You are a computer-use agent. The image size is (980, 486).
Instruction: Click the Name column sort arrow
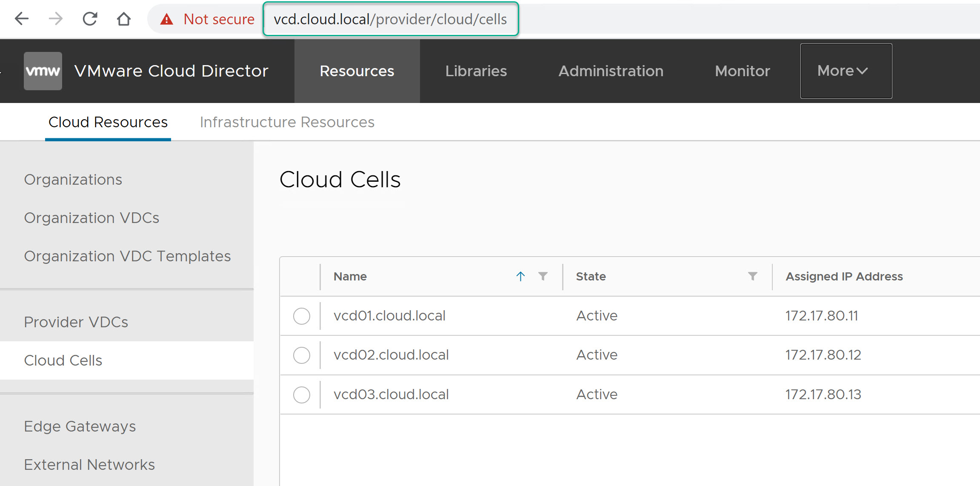click(x=520, y=277)
